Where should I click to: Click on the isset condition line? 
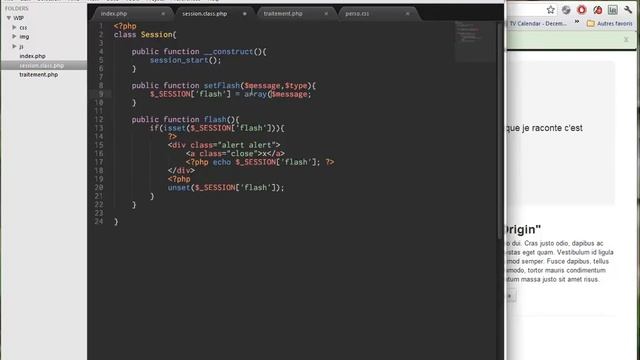coord(217,128)
